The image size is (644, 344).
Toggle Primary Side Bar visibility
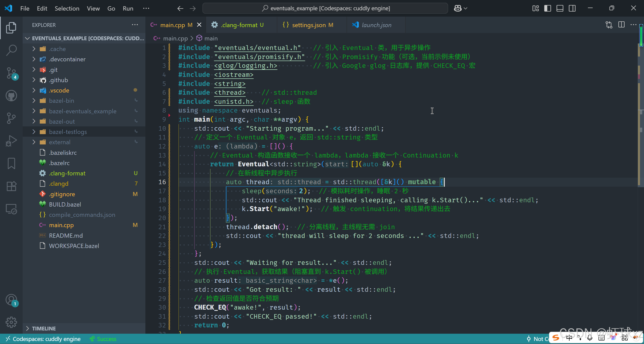tap(548, 8)
